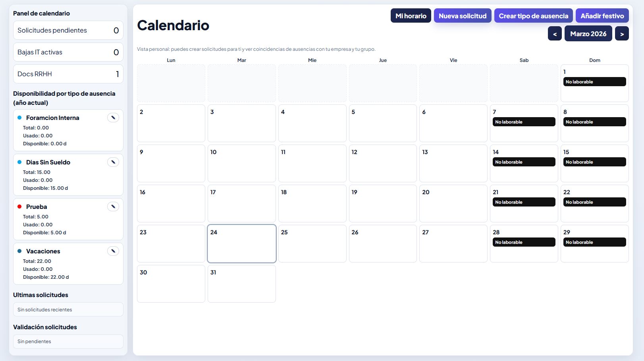Open the Marzo 2026 month selector
Image resolution: width=644 pixels, height=361 pixels.
coord(588,34)
